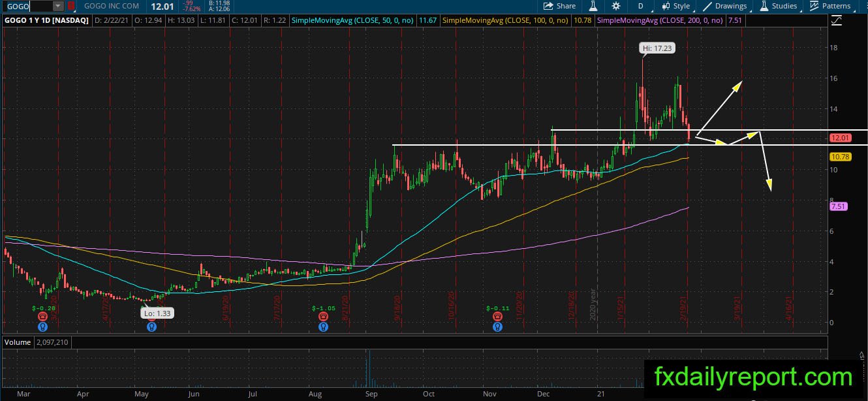868x401 pixels.
Task: Click the phone earnings icon near $-0.28
Action: click(42, 317)
